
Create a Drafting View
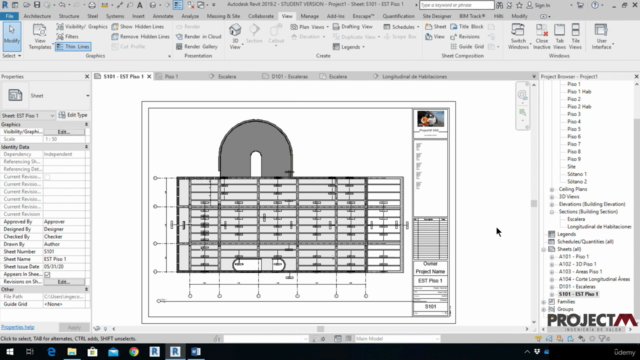[353, 27]
